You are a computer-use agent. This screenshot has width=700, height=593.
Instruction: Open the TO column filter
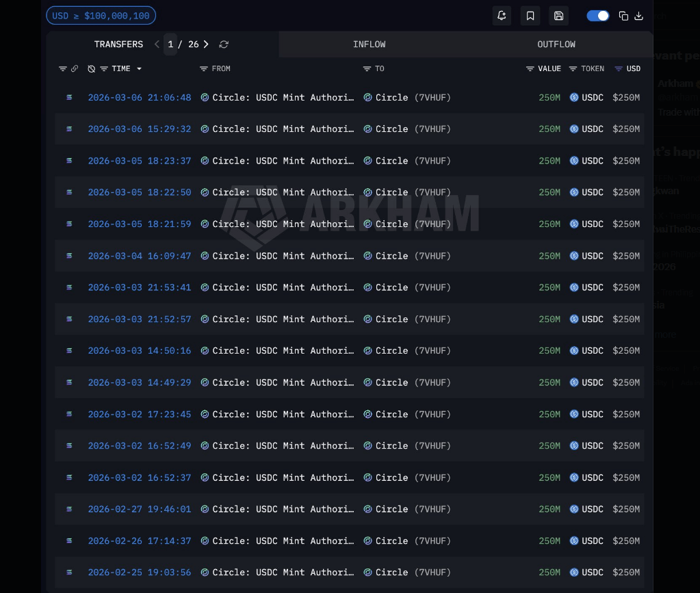367,68
